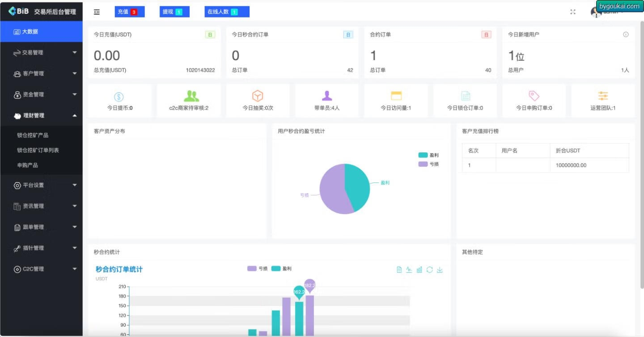The image size is (644, 337).
Task: Switch chart to bar view icon
Action: click(x=419, y=270)
